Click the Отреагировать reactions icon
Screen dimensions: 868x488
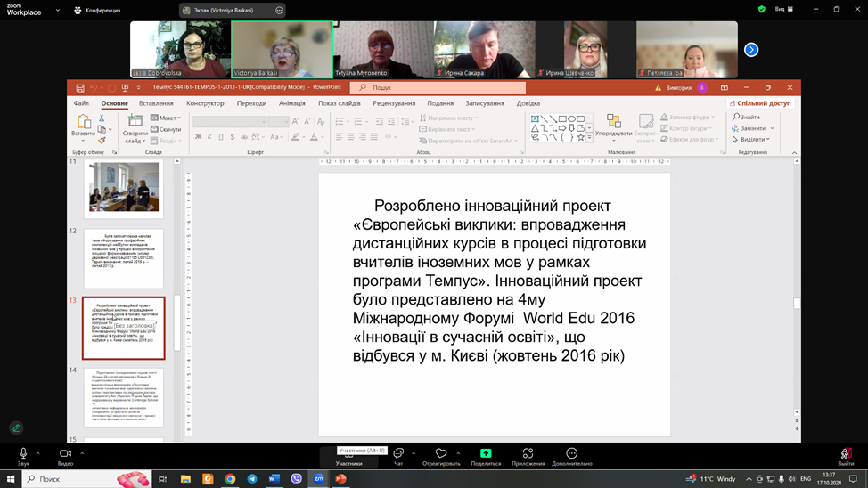click(x=441, y=454)
